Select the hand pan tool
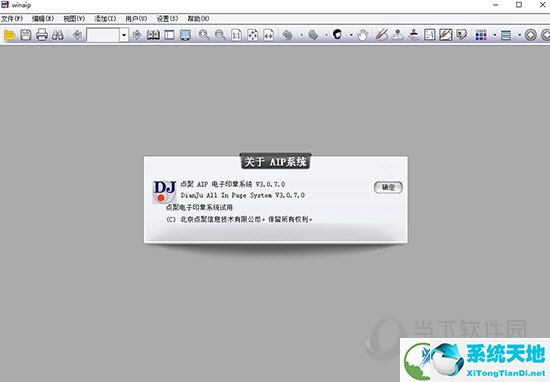 (363, 35)
